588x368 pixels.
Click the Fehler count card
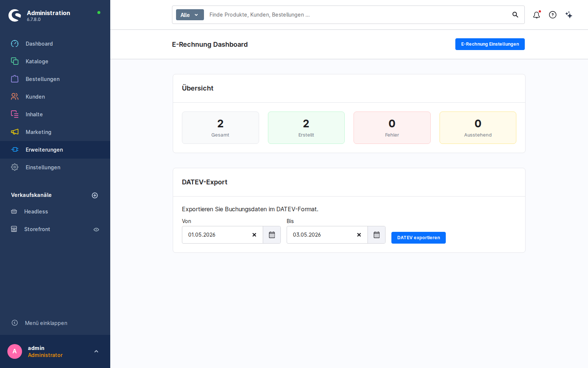point(392,128)
